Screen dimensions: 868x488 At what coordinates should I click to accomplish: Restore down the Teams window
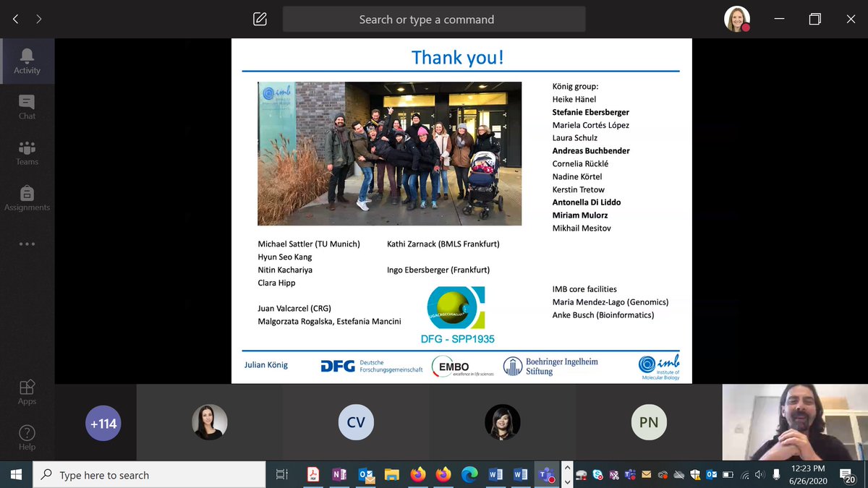pos(815,20)
